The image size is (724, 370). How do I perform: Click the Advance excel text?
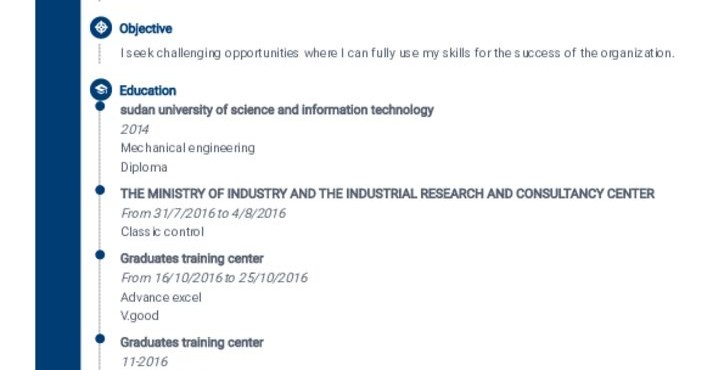pyautogui.click(x=161, y=297)
